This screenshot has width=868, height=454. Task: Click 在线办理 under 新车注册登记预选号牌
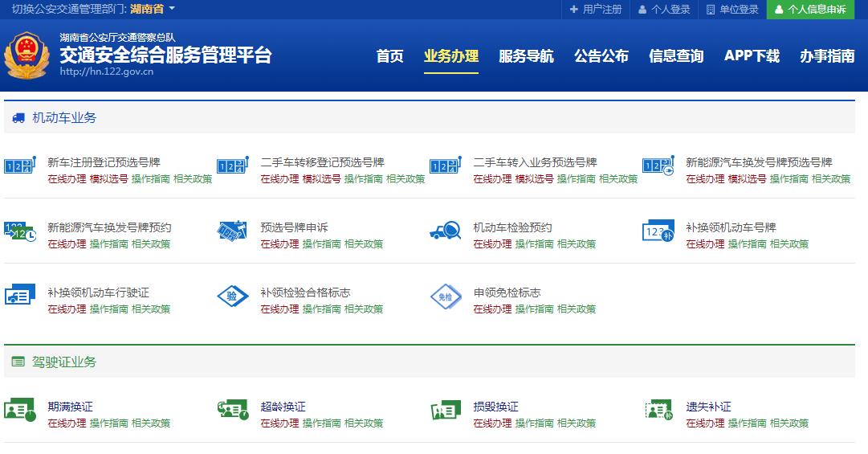(x=67, y=179)
